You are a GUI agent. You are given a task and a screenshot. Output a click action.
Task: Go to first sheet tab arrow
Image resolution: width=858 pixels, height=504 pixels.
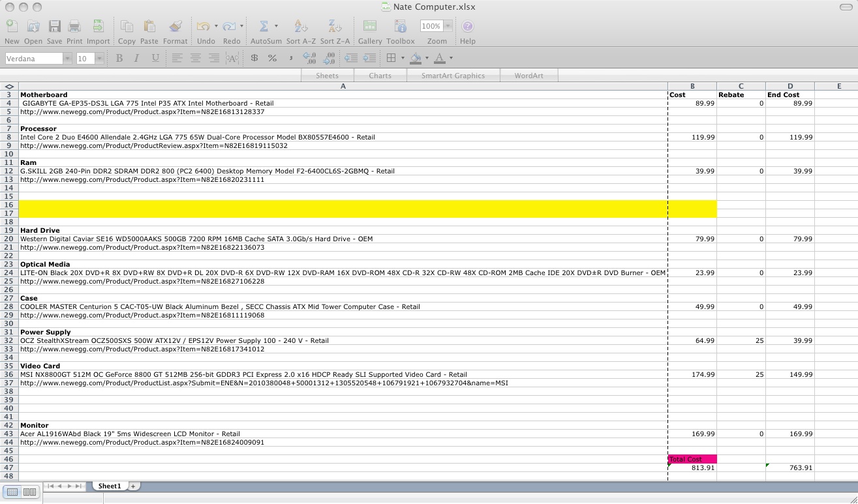click(50, 486)
